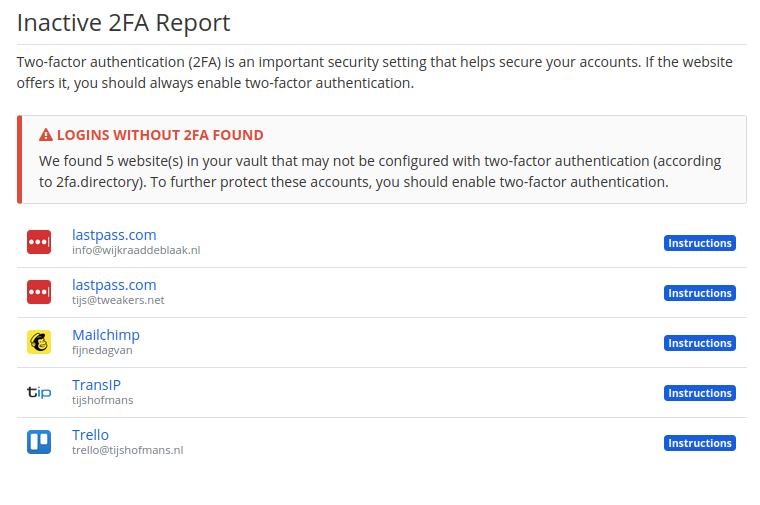Click the LastPass icon for tijs@tweakers.net

coord(39,292)
